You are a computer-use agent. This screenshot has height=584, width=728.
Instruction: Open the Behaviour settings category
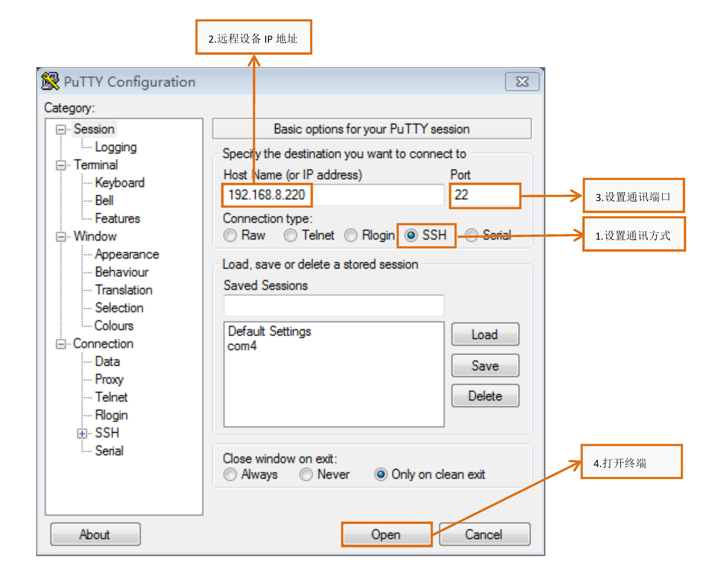click(x=122, y=272)
